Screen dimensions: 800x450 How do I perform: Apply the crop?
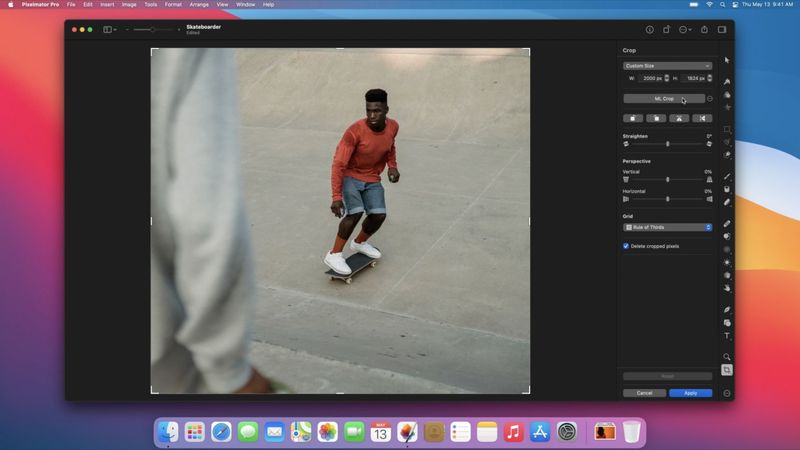[690, 393]
